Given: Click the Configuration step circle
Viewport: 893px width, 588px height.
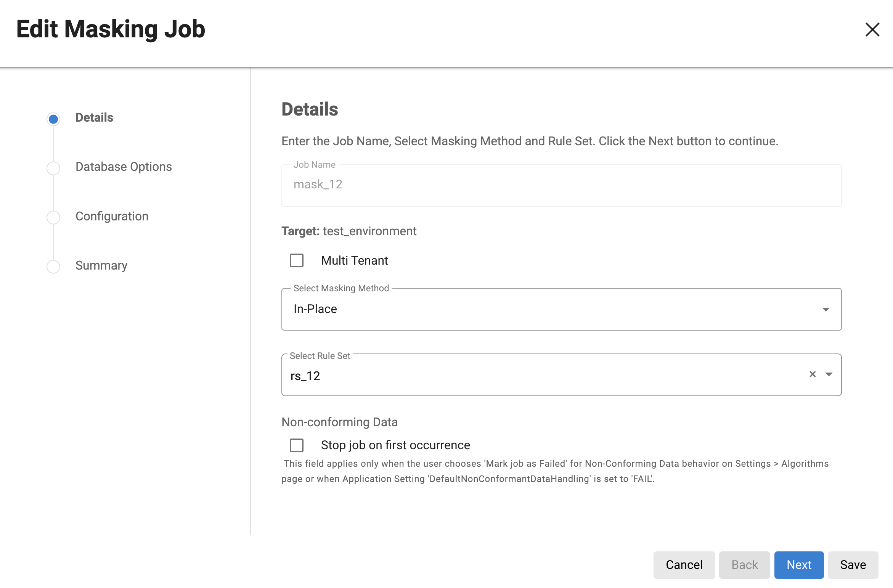Looking at the screenshot, I should click(x=53, y=217).
